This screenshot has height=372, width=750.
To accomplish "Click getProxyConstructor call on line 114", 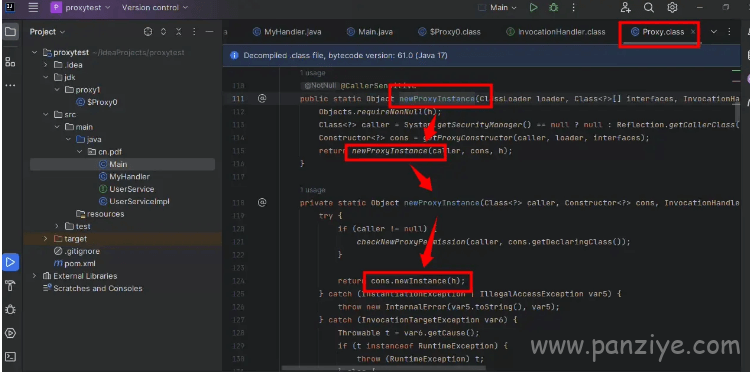I will coord(468,138).
